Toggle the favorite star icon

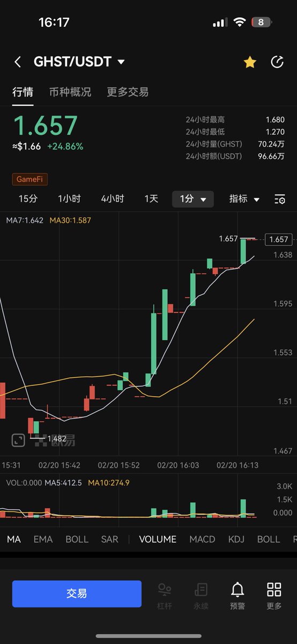tap(250, 62)
